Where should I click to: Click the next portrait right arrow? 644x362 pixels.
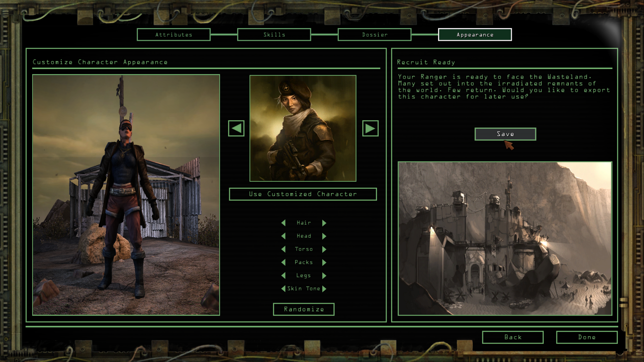coord(370,128)
